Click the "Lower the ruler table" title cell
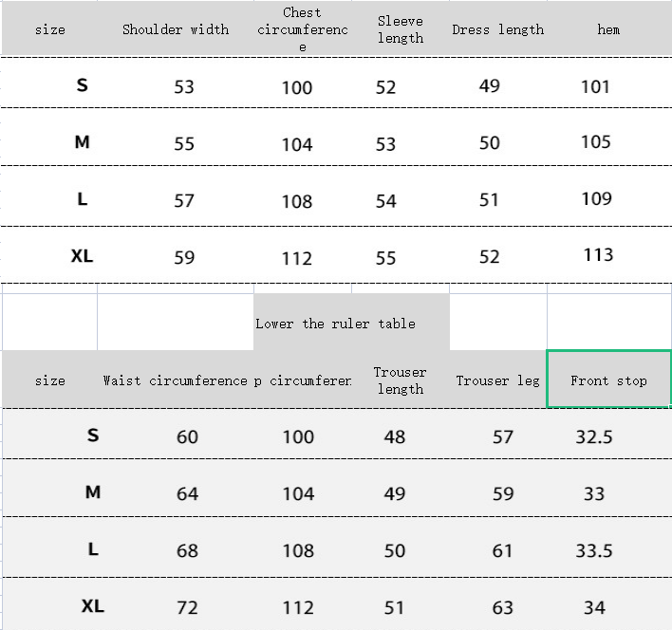 [x=335, y=324]
